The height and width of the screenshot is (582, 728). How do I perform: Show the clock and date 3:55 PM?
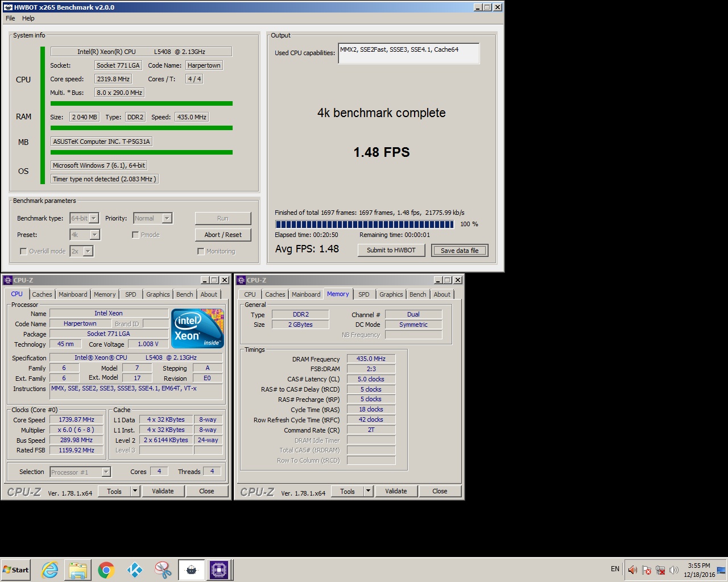tap(699, 570)
